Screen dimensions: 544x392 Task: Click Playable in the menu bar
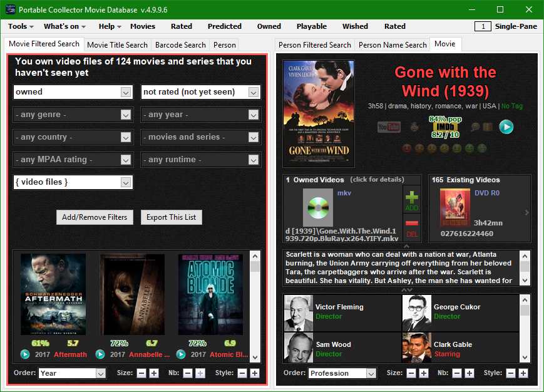tap(312, 26)
